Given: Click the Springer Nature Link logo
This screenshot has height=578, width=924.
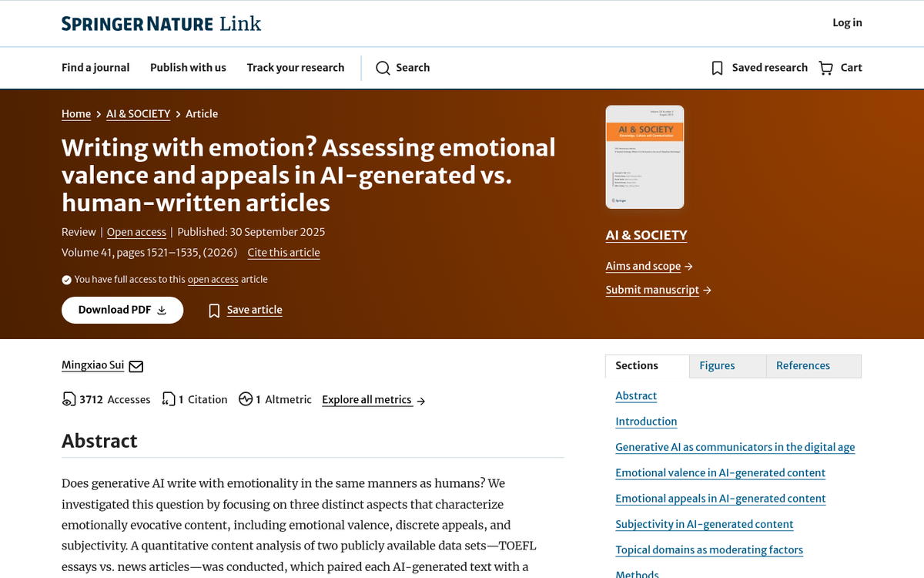Looking at the screenshot, I should [160, 23].
